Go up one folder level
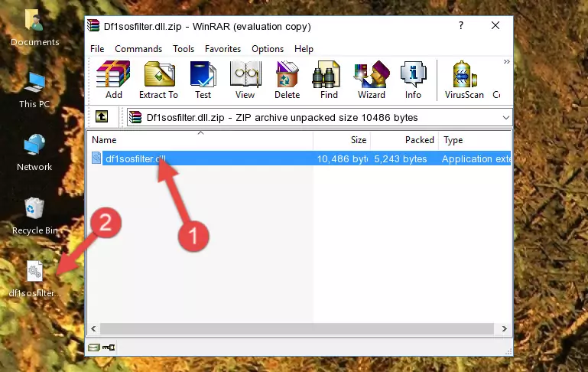Image resolution: width=588 pixels, height=372 pixels. pyautogui.click(x=102, y=117)
